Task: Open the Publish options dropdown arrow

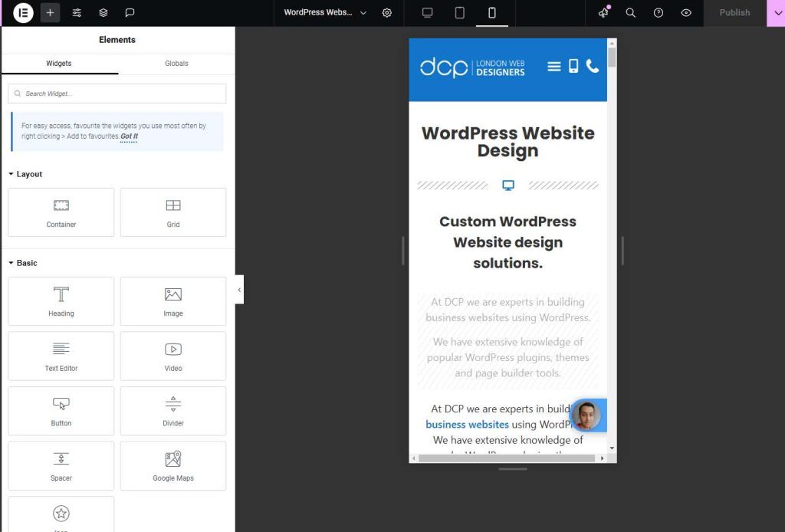Action: 776,13
